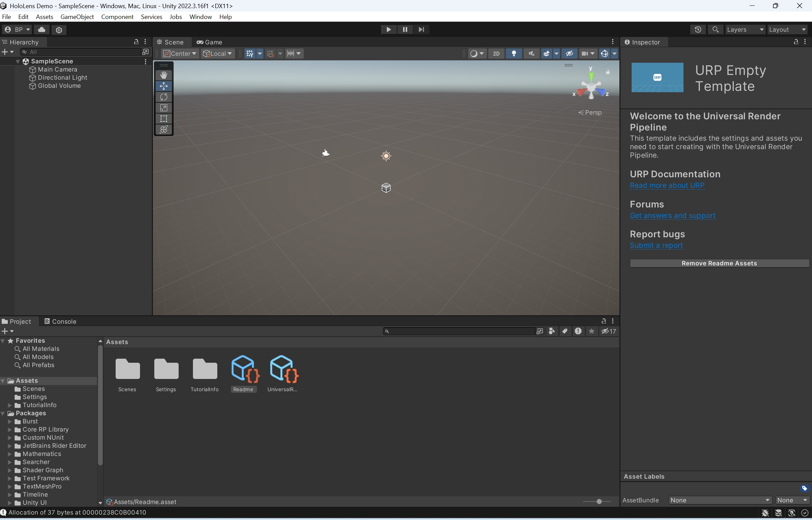Open the Layers dropdown in the top toolbar
The height and width of the screenshot is (520, 812).
[x=745, y=29]
